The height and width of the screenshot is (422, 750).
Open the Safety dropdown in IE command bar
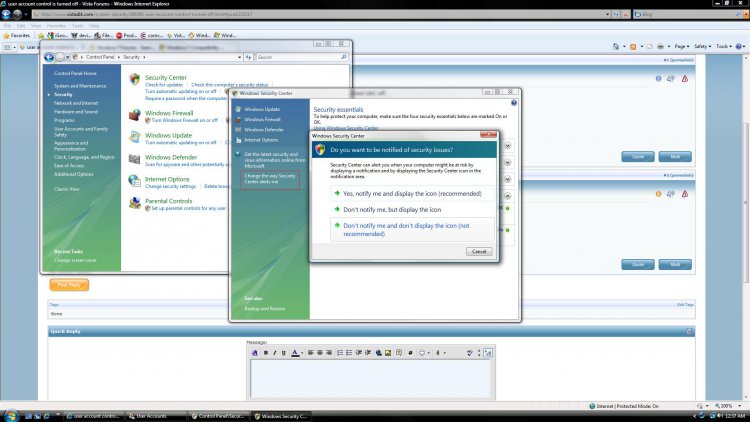(x=703, y=46)
